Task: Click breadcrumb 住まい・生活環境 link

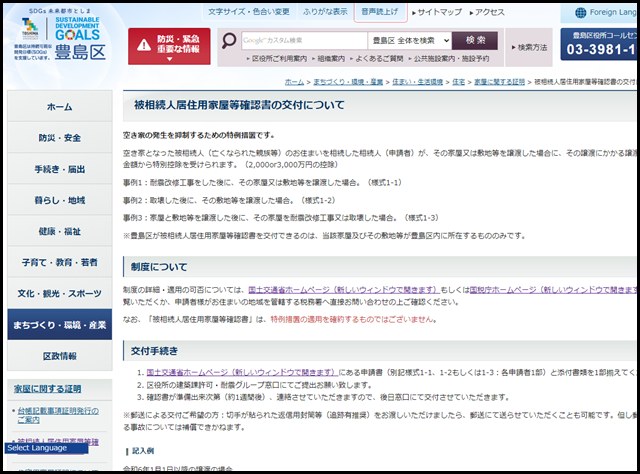Action: tap(418, 82)
